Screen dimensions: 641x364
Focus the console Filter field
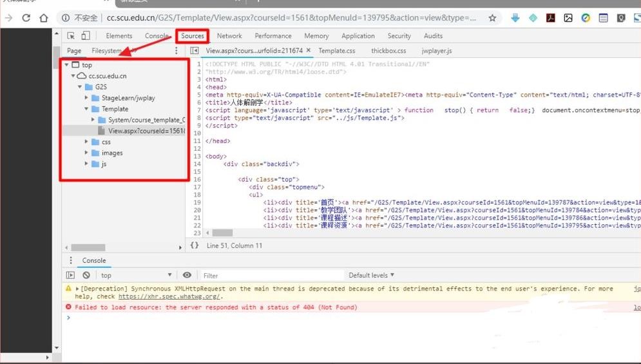click(271, 275)
